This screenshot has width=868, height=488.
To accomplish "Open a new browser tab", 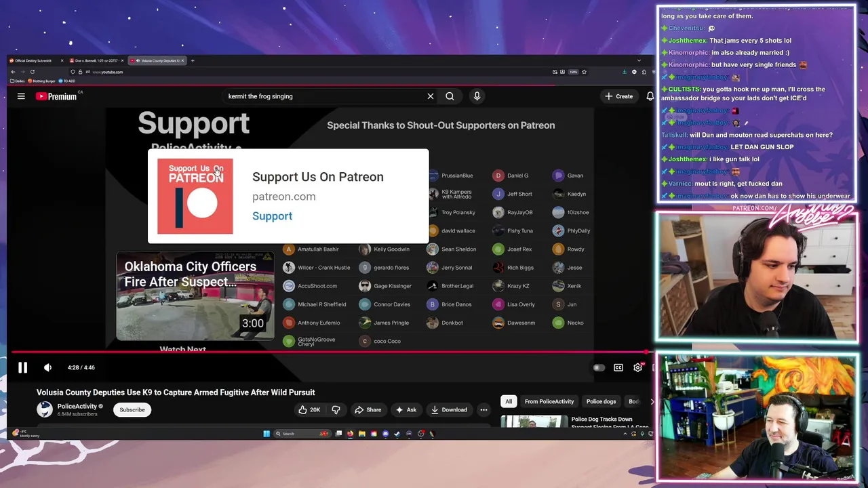I will click(193, 61).
